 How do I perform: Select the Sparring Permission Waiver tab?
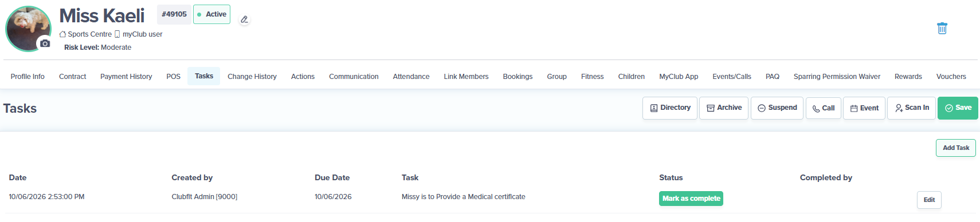coord(837,76)
